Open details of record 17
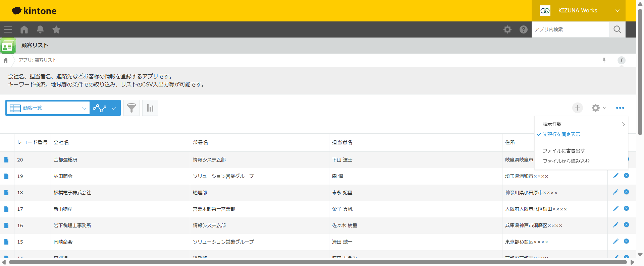644x266 pixels. pyautogui.click(x=6, y=209)
